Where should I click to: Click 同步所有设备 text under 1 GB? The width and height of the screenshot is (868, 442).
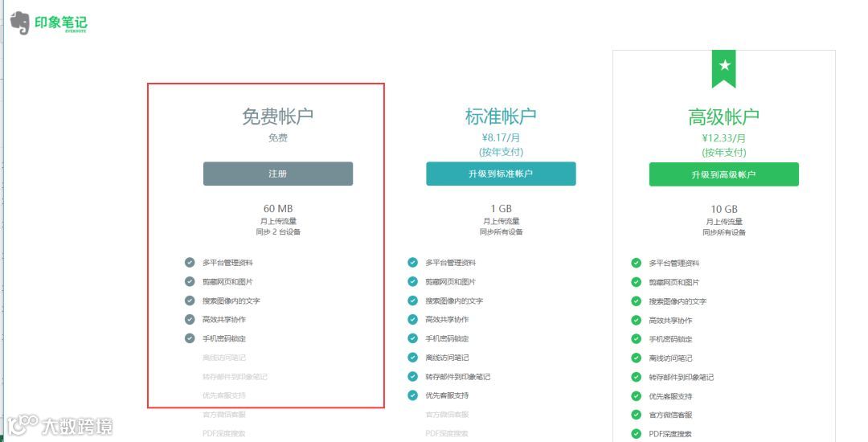[x=501, y=231]
